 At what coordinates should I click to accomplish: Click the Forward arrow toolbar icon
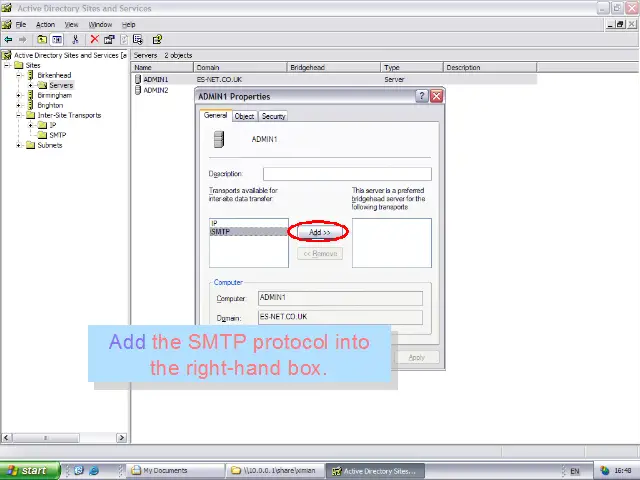coord(22,40)
